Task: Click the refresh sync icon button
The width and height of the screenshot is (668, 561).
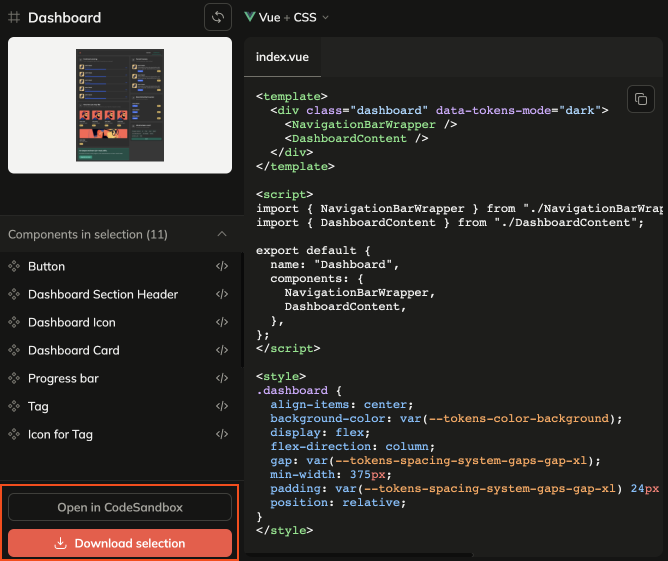Action: point(217,17)
